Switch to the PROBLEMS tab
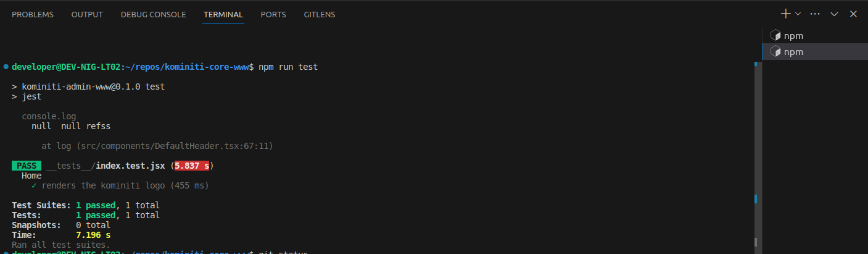 [33, 14]
